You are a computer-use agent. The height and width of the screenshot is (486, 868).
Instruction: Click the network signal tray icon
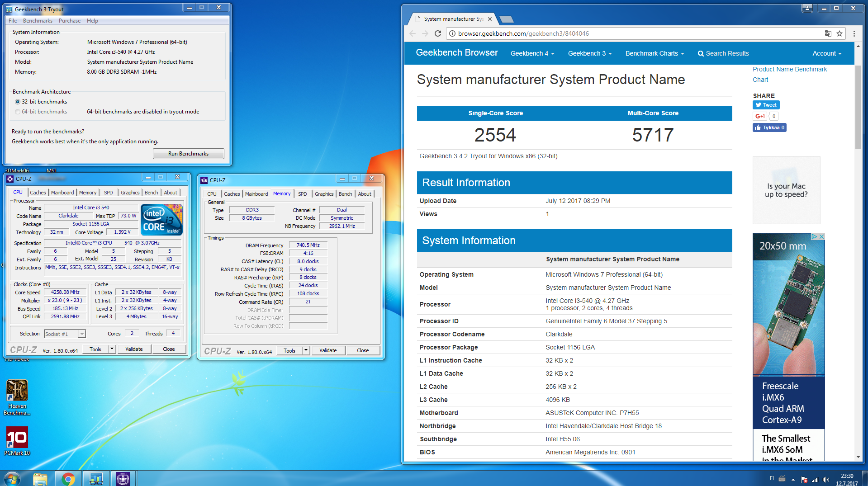pyautogui.click(x=815, y=480)
